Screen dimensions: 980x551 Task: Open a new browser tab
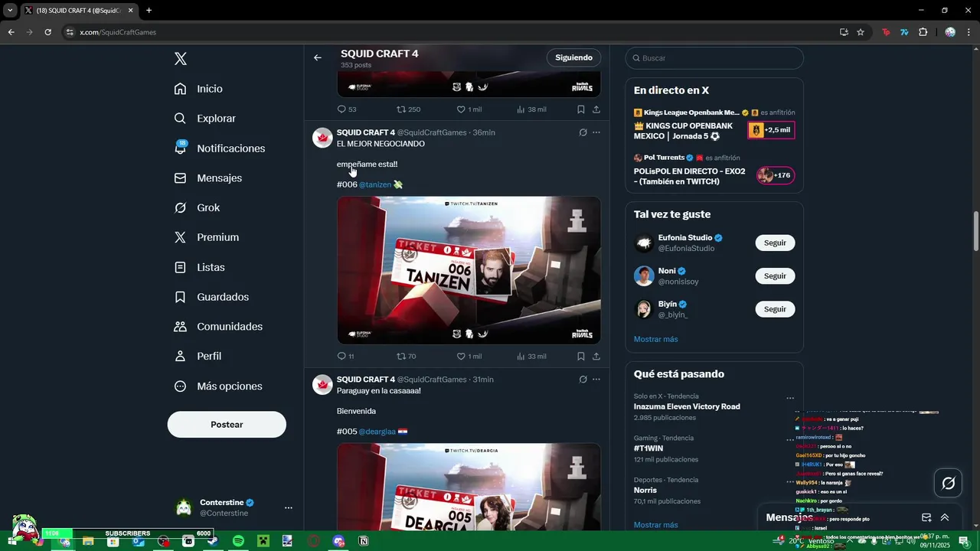point(149,11)
